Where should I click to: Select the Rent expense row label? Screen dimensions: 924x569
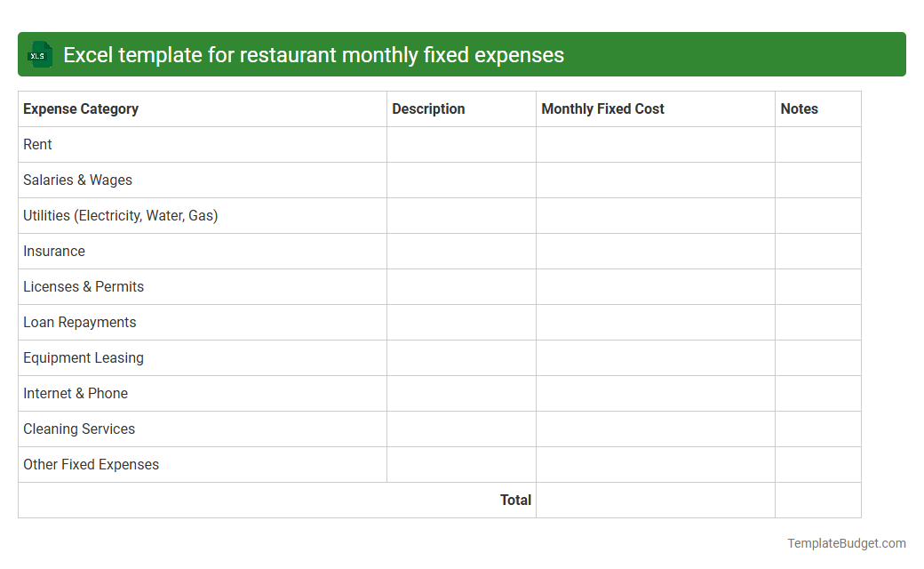pyautogui.click(x=37, y=144)
